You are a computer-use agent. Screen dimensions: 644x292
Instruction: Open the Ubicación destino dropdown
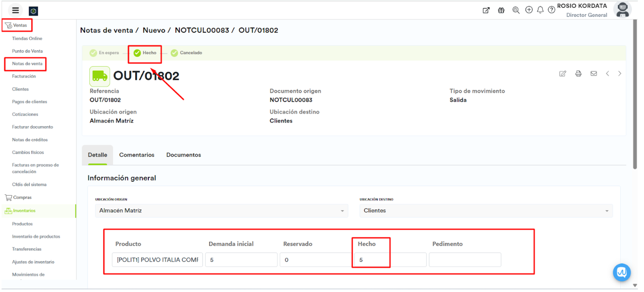pos(486,211)
